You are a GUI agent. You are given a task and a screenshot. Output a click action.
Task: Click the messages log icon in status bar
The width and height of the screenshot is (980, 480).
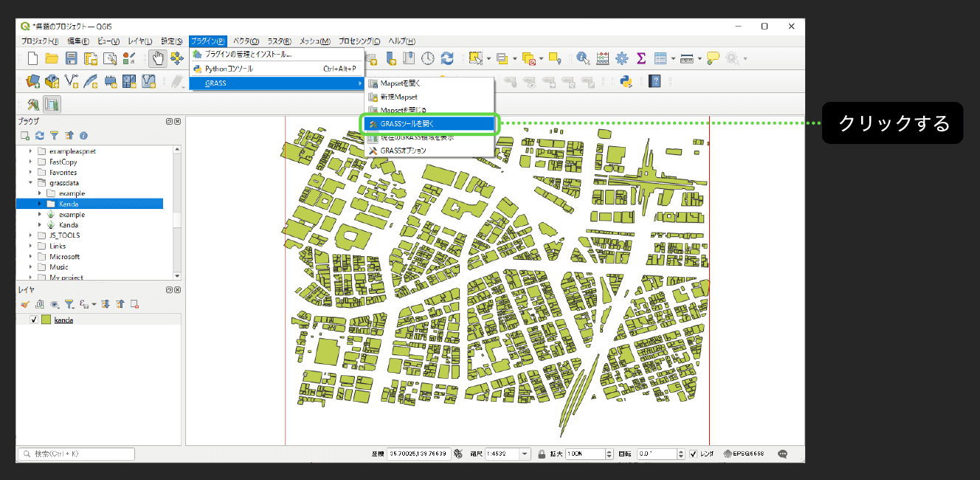(783, 453)
